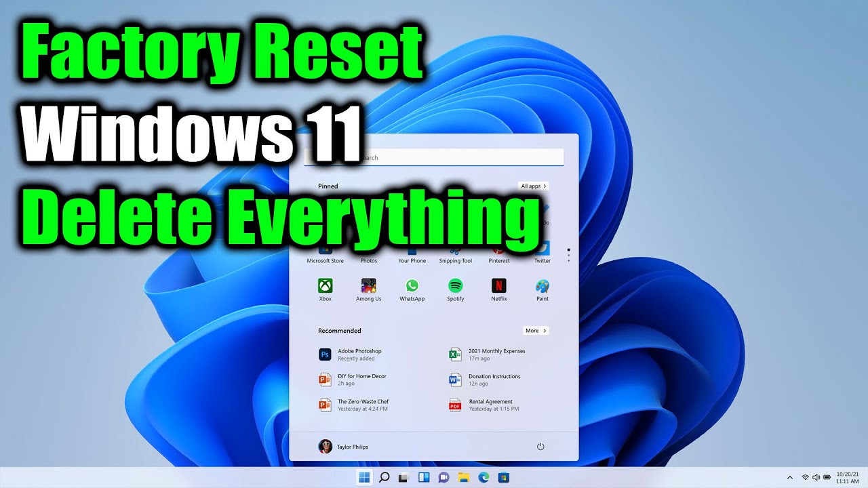Open the Donation Instructions document
868x488 pixels.
485,380
